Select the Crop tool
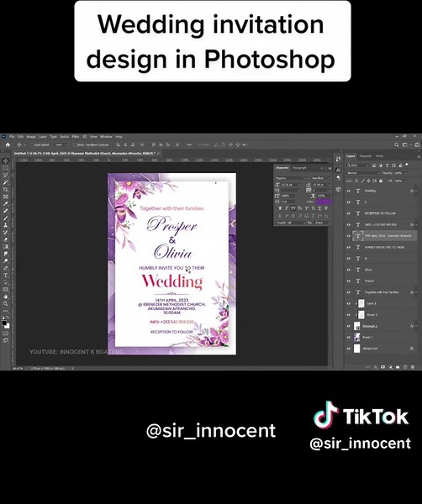This screenshot has height=504, width=422. [x=6, y=189]
